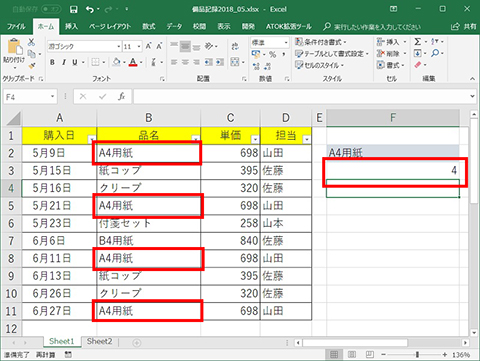Click the cells 挿入 button
This screenshot has height=361, width=480.
click(392, 42)
